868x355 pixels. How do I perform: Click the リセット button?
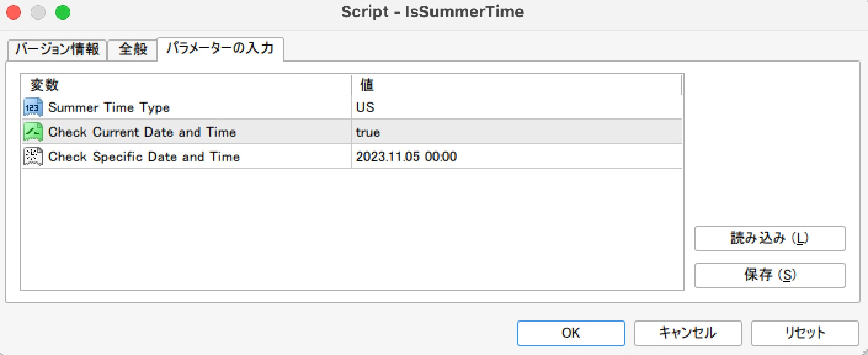pyautogui.click(x=805, y=333)
